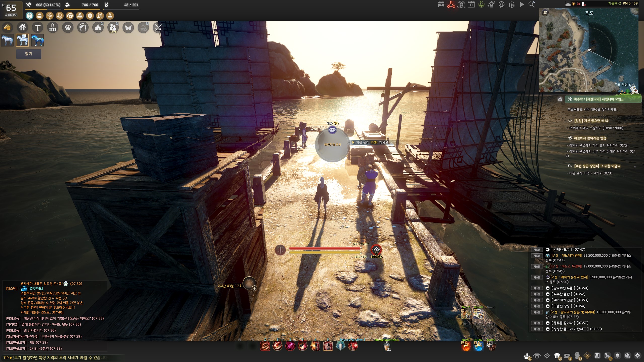Open the notebook journal icon

[x=597, y=356]
